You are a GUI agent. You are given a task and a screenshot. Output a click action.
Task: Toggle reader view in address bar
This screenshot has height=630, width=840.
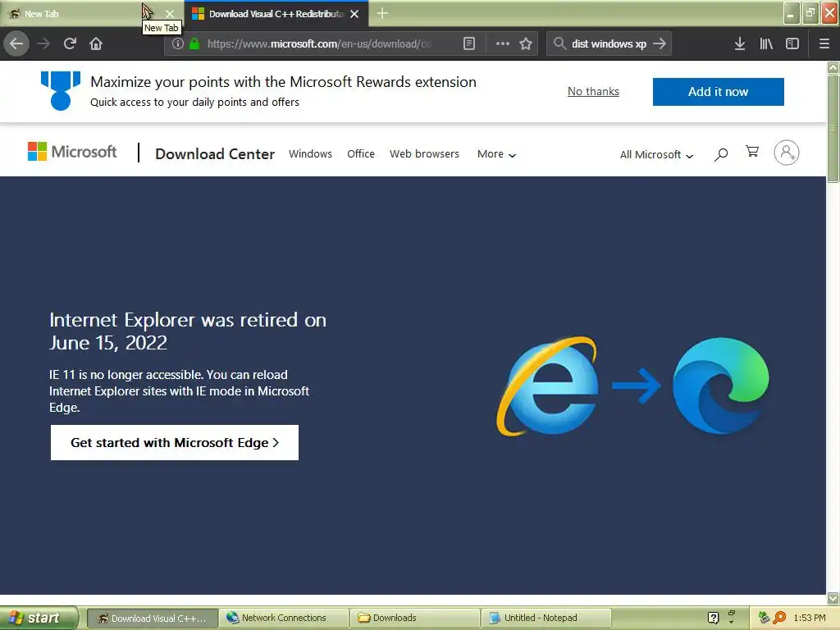468,43
